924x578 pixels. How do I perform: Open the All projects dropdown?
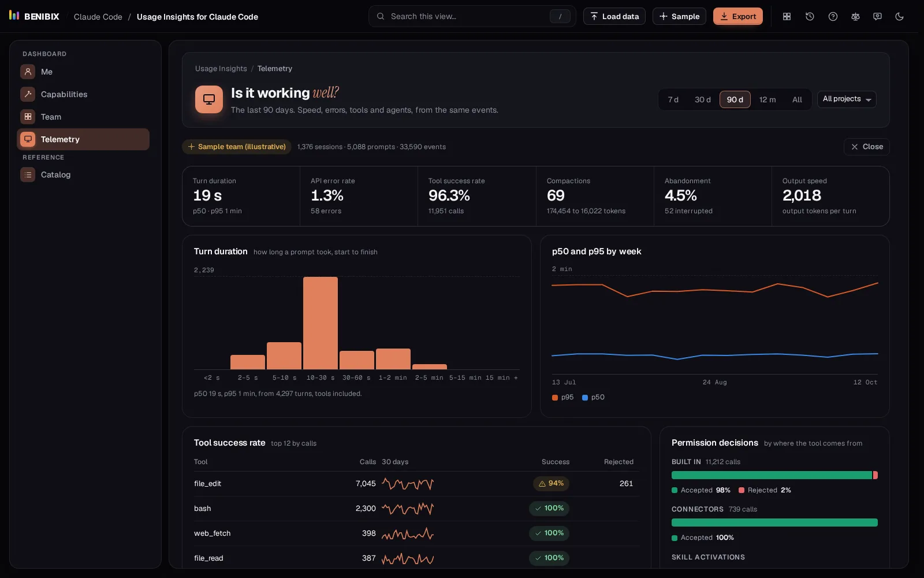[847, 99]
